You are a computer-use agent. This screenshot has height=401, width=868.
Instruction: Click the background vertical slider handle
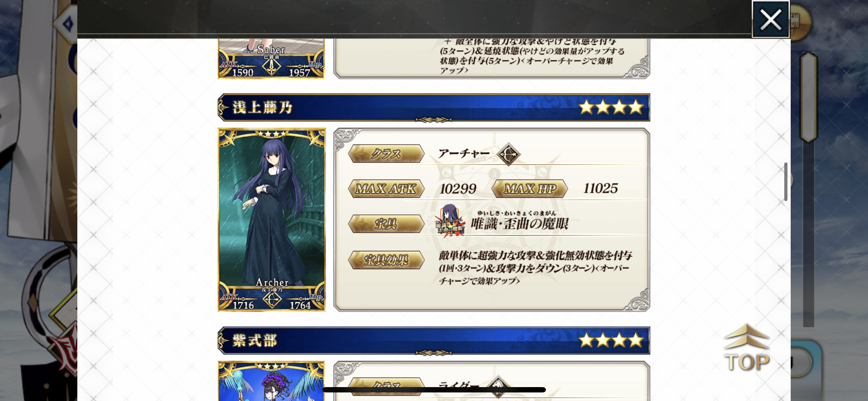[x=808, y=97]
